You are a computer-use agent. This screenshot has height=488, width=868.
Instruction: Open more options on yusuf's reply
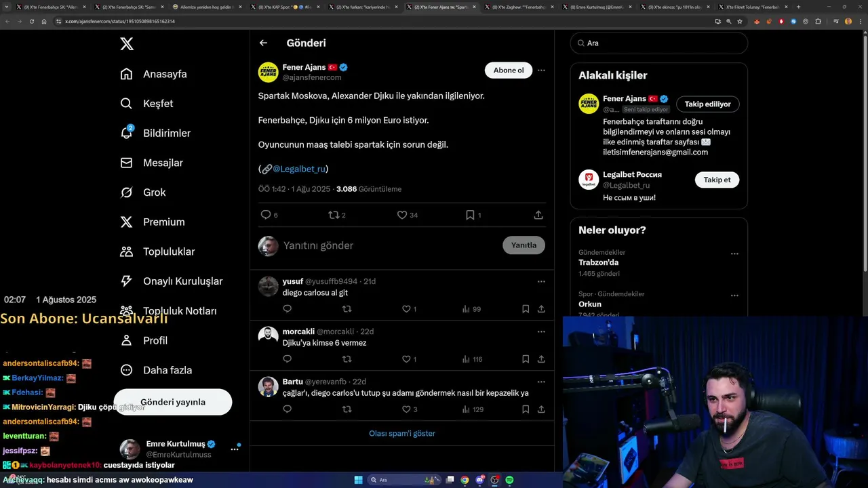tap(541, 281)
